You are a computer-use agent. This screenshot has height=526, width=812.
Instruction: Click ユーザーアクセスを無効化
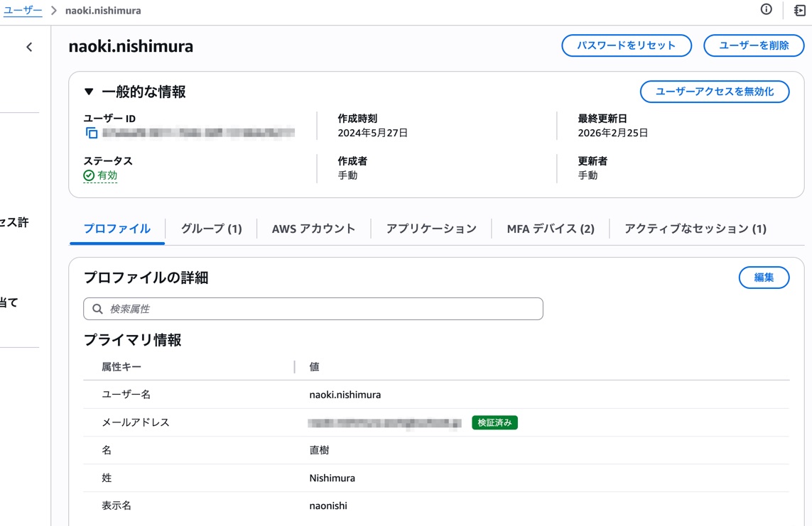click(x=715, y=91)
